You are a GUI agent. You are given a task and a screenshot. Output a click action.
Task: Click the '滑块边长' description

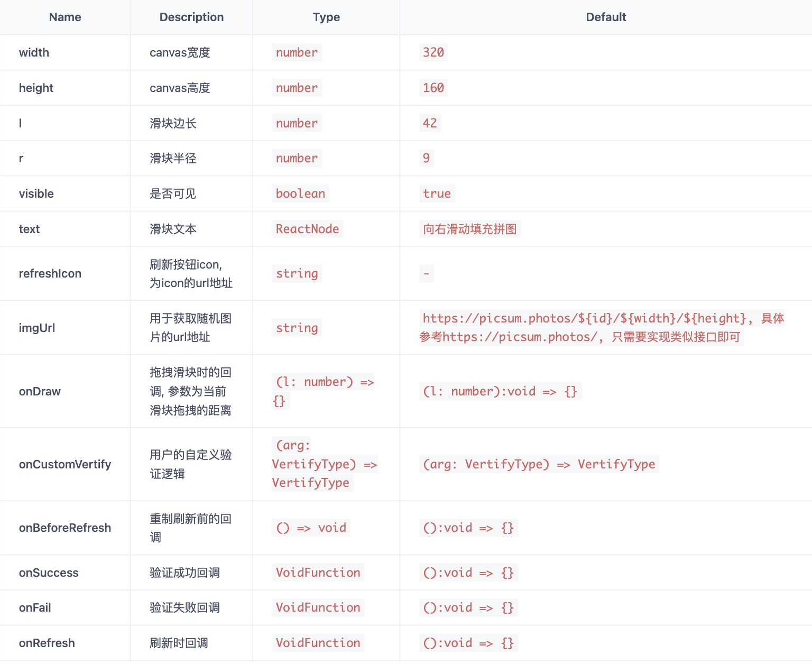(x=173, y=123)
